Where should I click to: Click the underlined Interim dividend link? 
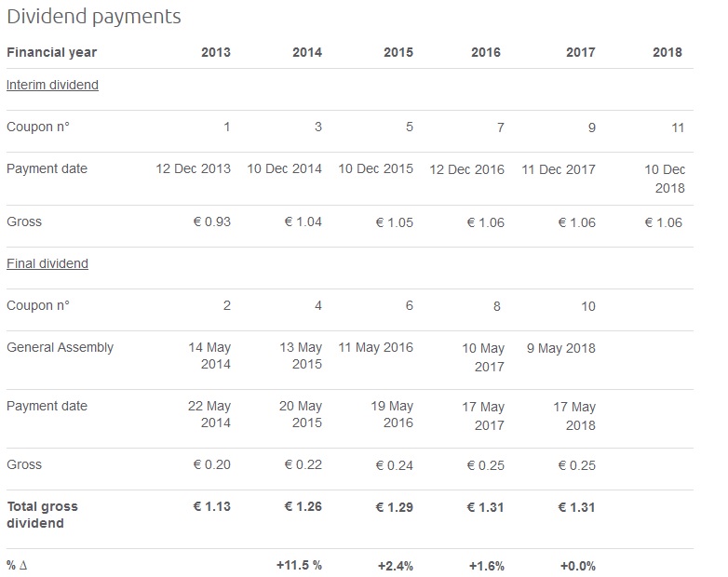click(x=52, y=85)
